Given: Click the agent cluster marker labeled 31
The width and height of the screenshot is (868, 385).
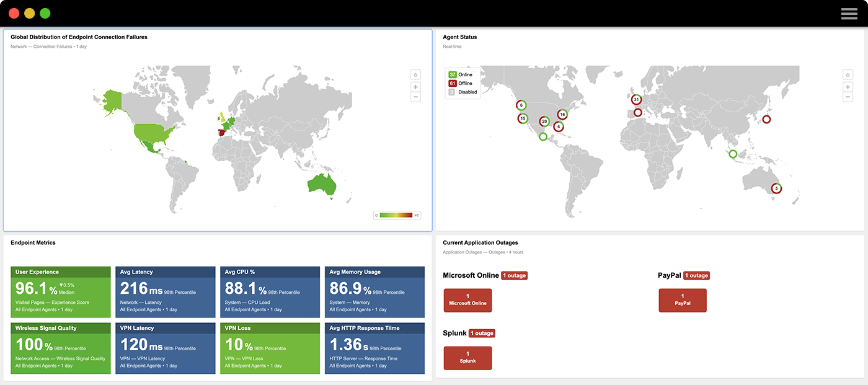Looking at the screenshot, I should [x=636, y=100].
